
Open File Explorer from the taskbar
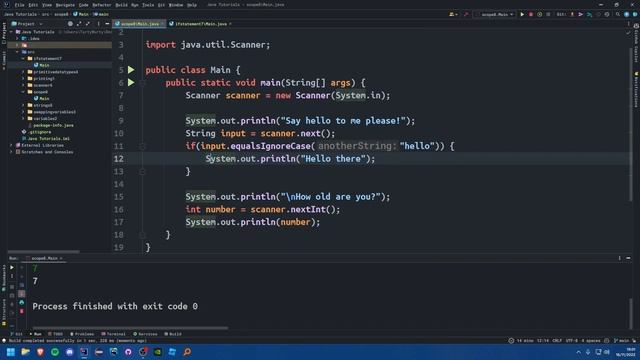(x=25, y=352)
